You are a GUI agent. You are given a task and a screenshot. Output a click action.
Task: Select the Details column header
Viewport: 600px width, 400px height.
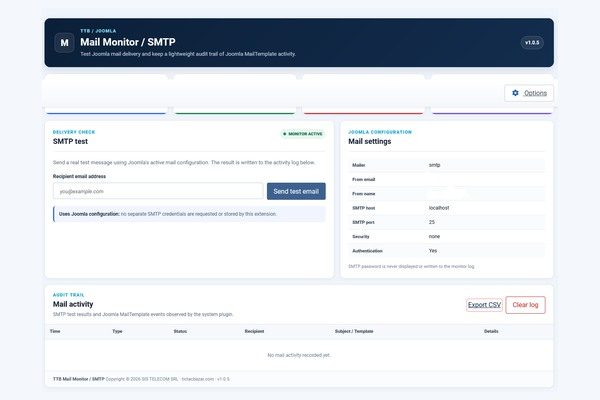pos(491,331)
